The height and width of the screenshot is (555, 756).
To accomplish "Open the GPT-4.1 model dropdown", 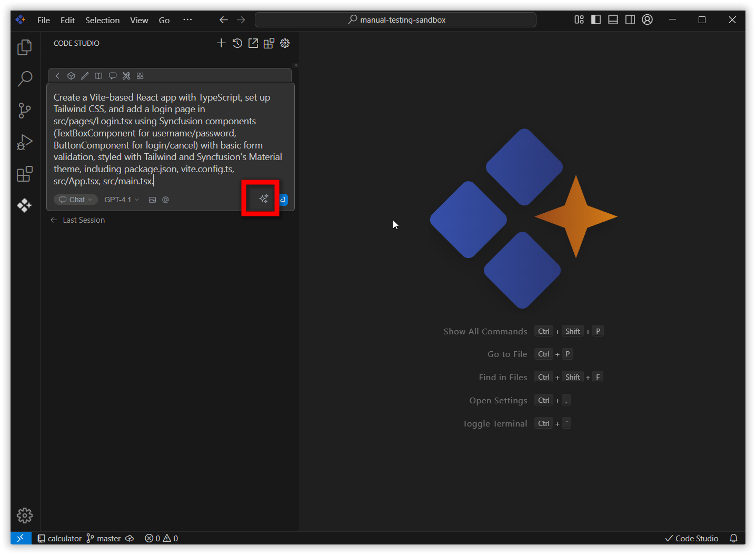I will coord(122,200).
